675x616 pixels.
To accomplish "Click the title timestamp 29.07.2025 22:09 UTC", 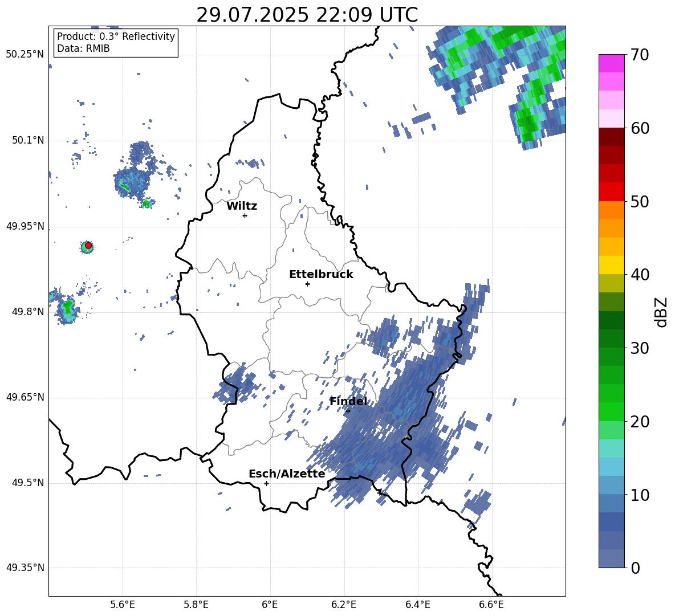I will 307,15.
